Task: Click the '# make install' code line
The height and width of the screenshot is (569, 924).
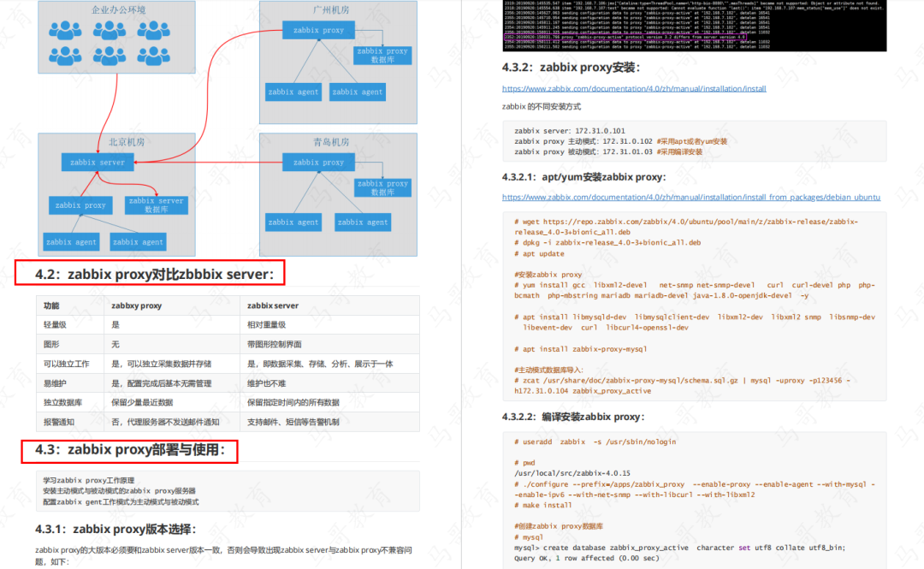Action: point(542,506)
